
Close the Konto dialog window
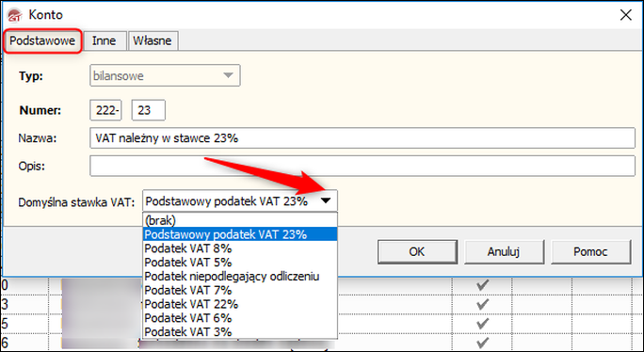[x=625, y=15]
